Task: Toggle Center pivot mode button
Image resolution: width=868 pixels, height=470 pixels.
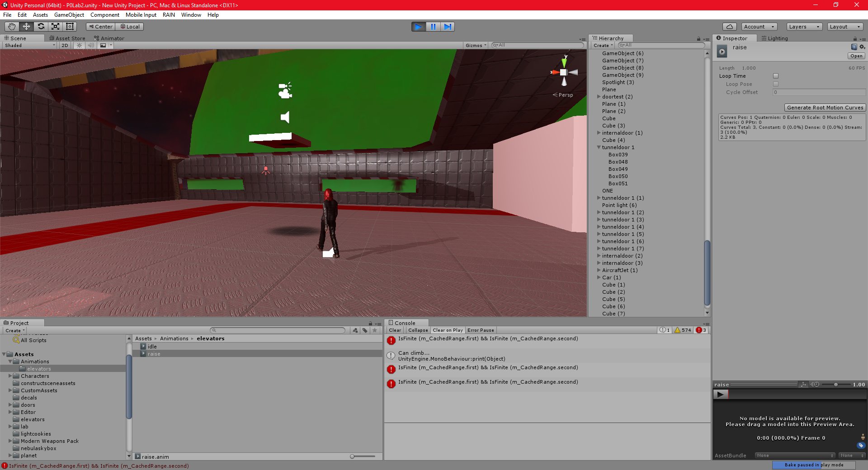Action: click(x=101, y=27)
